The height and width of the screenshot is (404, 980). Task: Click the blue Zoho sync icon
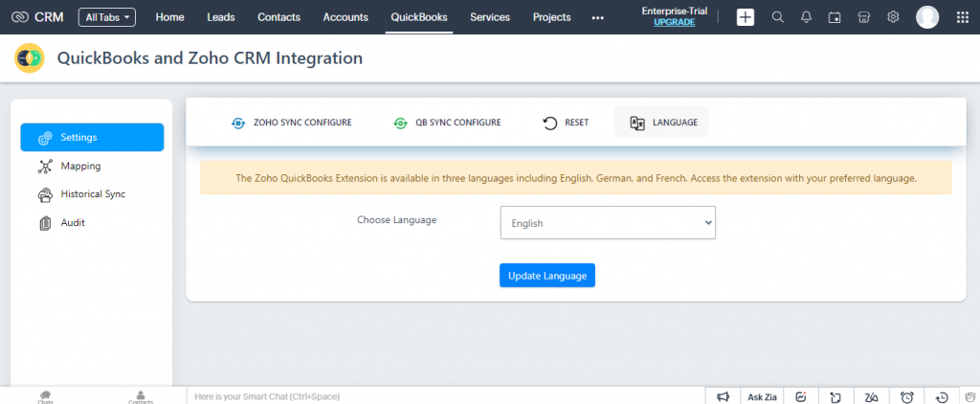(238, 123)
